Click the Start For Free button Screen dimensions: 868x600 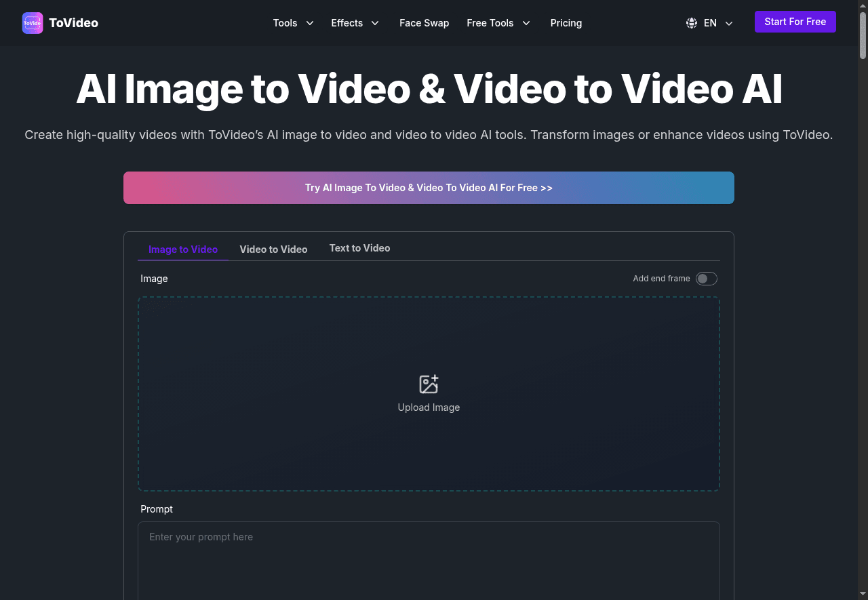click(x=795, y=21)
